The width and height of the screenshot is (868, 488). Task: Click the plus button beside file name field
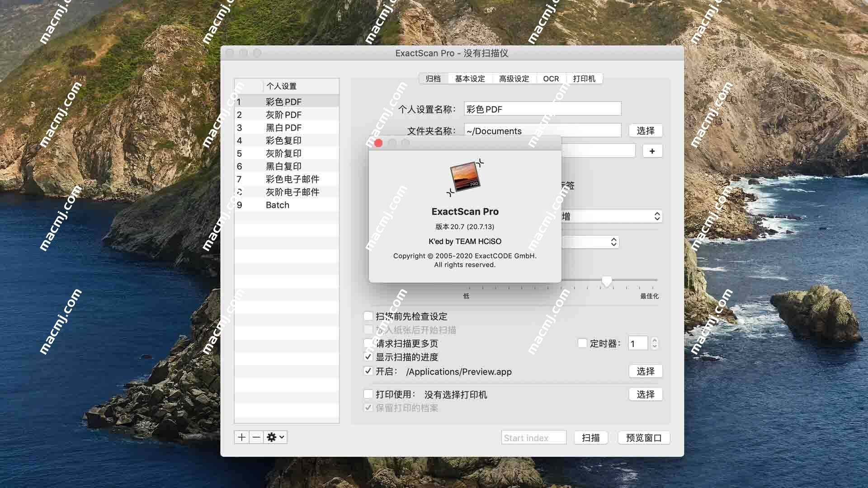(652, 151)
